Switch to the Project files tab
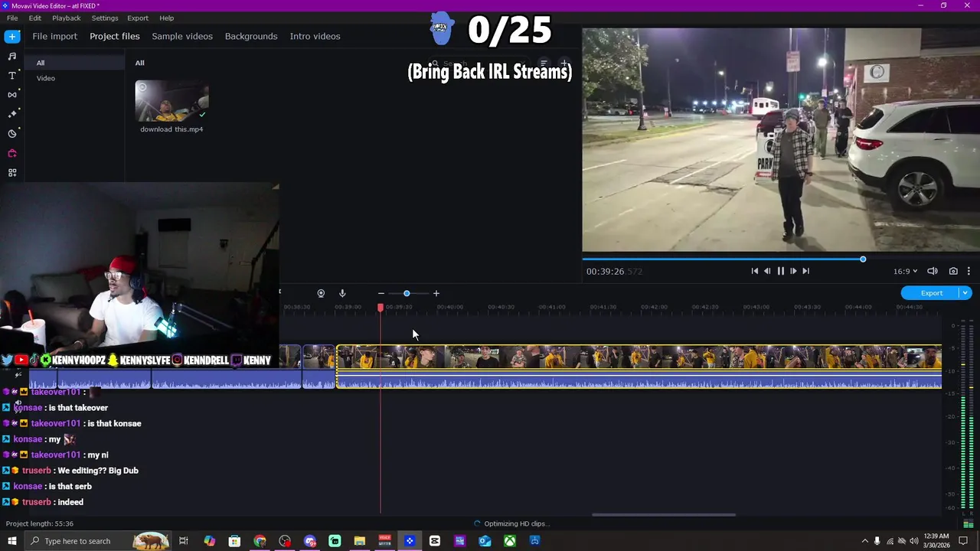The image size is (980, 551). [115, 36]
